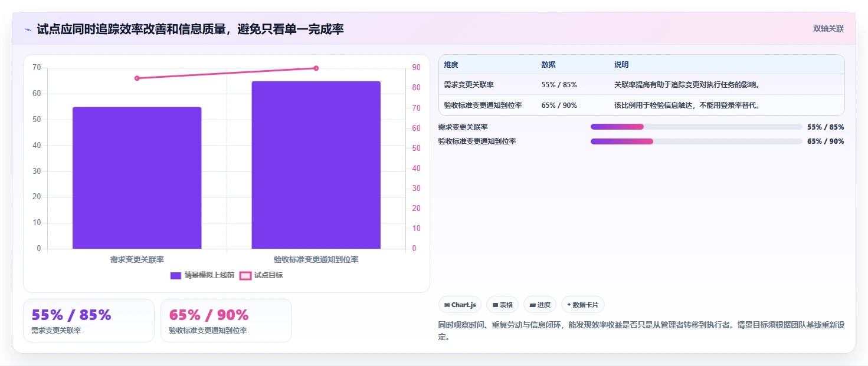Click the pink line point at 85
The width and height of the screenshot is (868, 366).
[137, 78]
